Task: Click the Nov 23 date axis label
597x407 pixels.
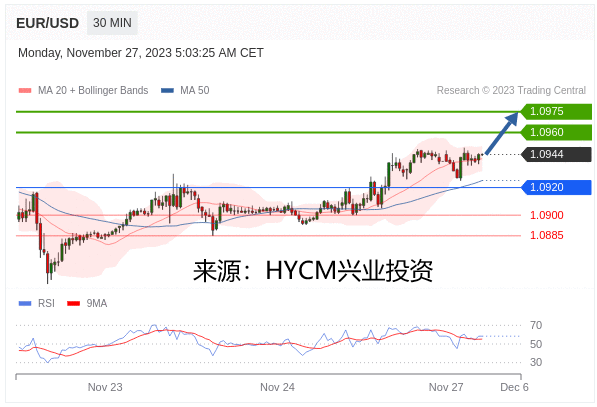Action: [105, 388]
